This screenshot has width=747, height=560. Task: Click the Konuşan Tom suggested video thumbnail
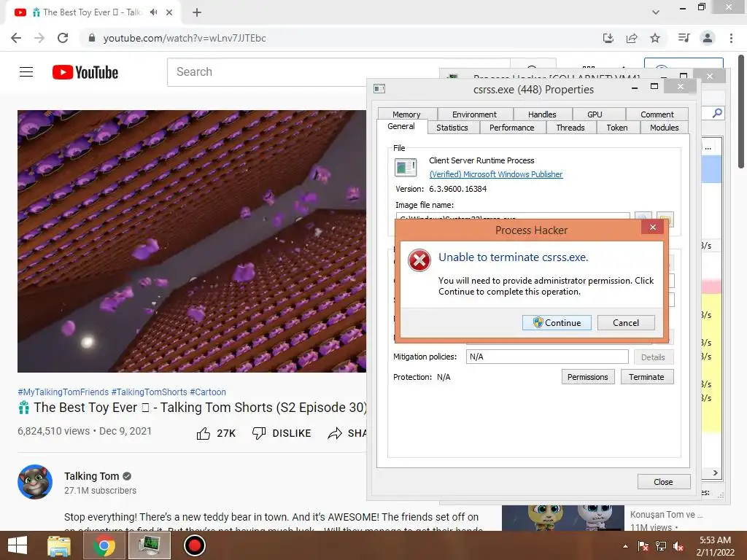(563, 518)
